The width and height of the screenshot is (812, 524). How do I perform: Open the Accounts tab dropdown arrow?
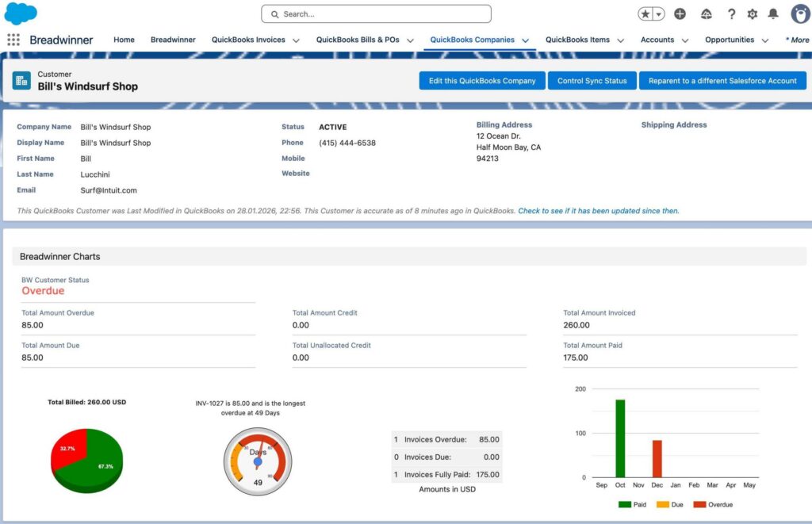[x=685, y=40]
